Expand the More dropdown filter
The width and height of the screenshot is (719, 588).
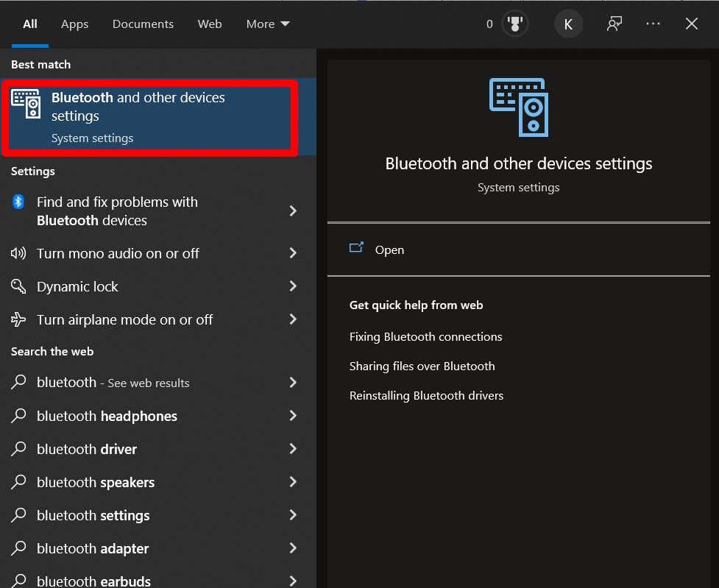[268, 24]
